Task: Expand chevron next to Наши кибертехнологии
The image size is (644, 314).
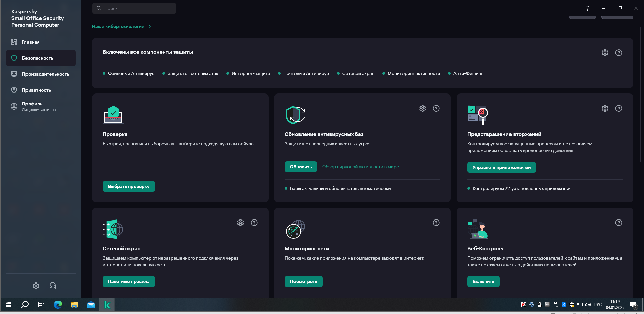Action: (x=150, y=26)
